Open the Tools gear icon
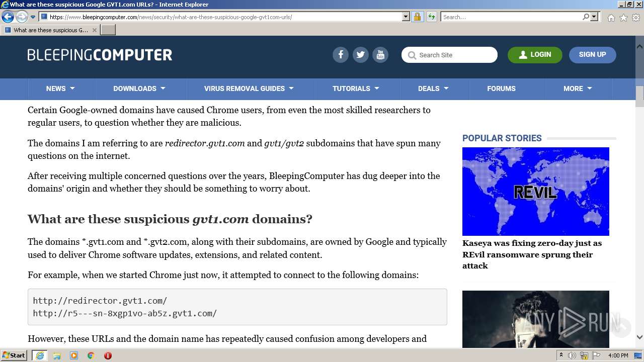The width and height of the screenshot is (644, 362). (636, 18)
